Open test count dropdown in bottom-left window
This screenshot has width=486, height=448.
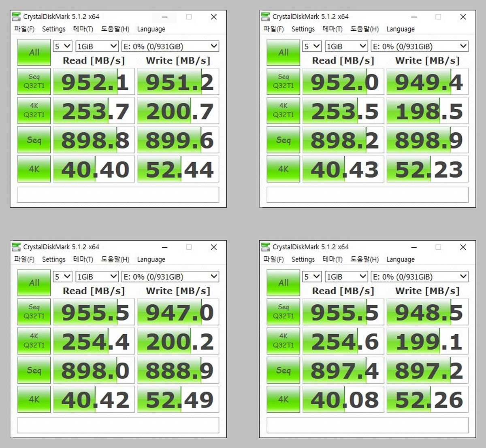[63, 276]
